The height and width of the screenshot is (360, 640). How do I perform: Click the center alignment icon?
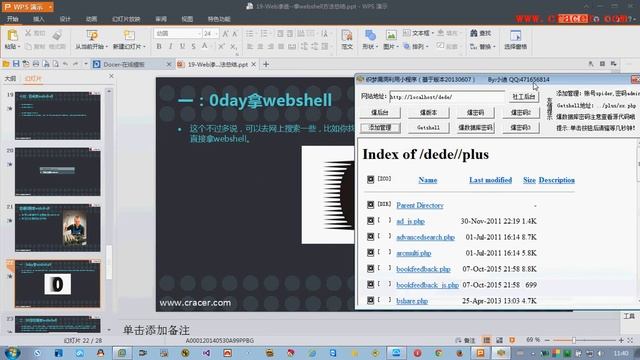pyautogui.click(x=260, y=47)
